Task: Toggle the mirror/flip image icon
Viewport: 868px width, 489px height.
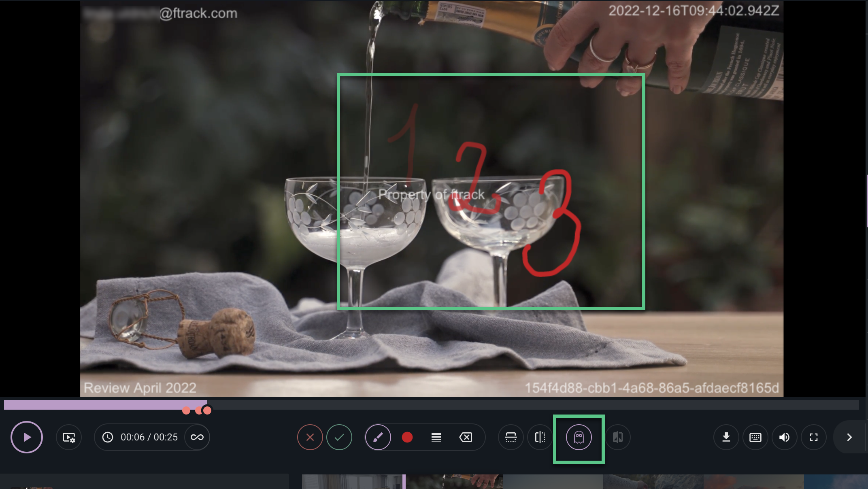Action: tap(540, 437)
